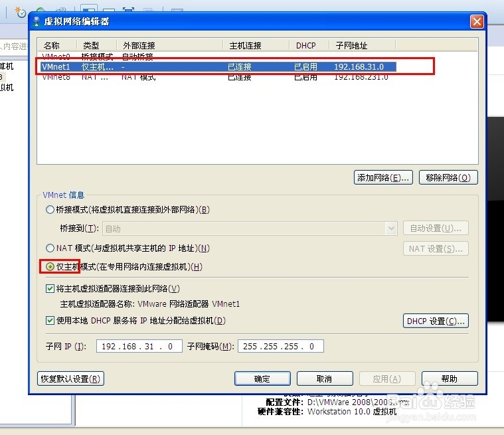Click 移除网络(O) button
The height and width of the screenshot is (435, 504).
coord(448,177)
